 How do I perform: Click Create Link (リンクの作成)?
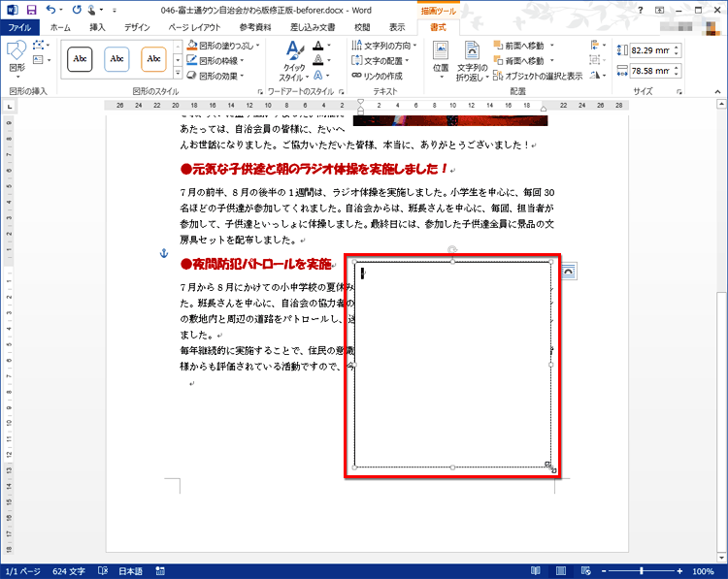pos(377,76)
